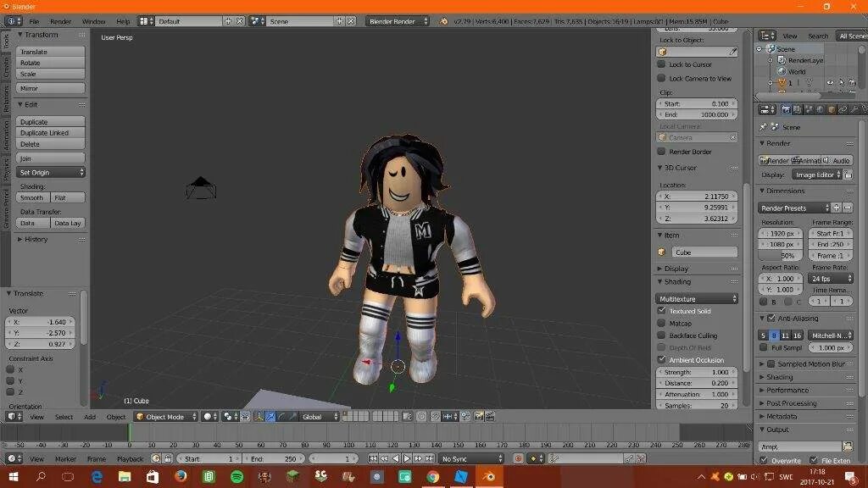
Task: Click the Join button
Action: pos(50,158)
